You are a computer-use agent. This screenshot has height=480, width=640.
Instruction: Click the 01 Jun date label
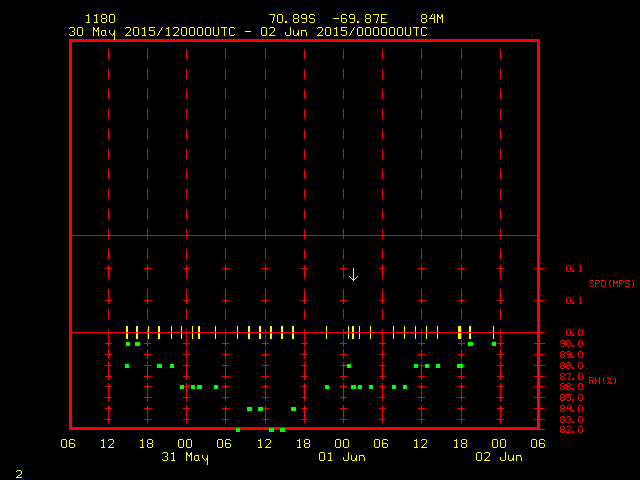coord(341,457)
